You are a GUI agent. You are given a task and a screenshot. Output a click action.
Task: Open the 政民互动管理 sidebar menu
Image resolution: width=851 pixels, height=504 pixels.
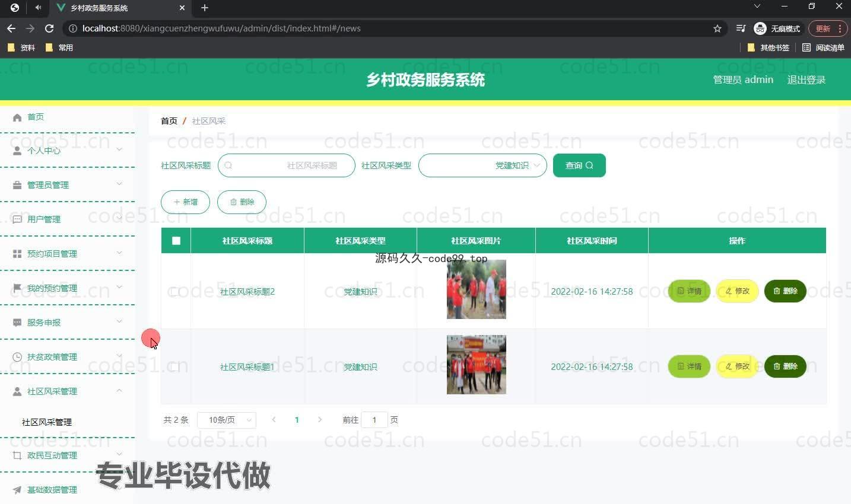67,455
